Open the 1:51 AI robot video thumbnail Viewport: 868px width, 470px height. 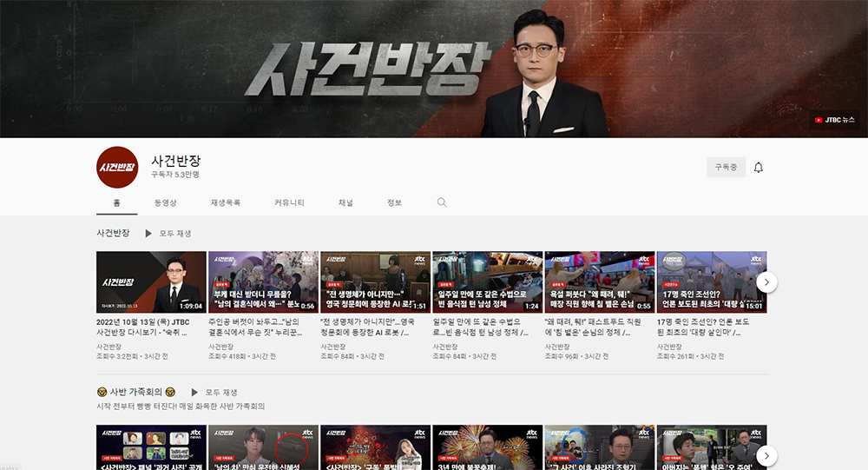click(375, 282)
